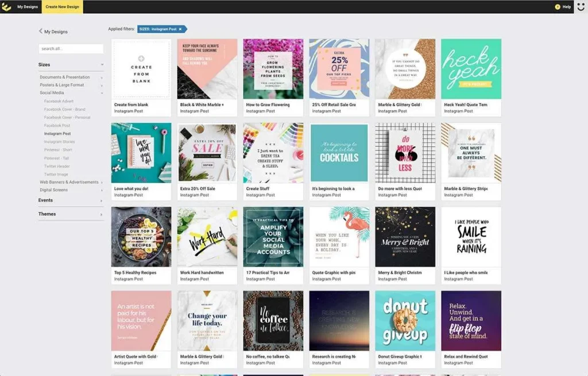Choose Twitter Header size option
588x376 pixels.
[57, 166]
